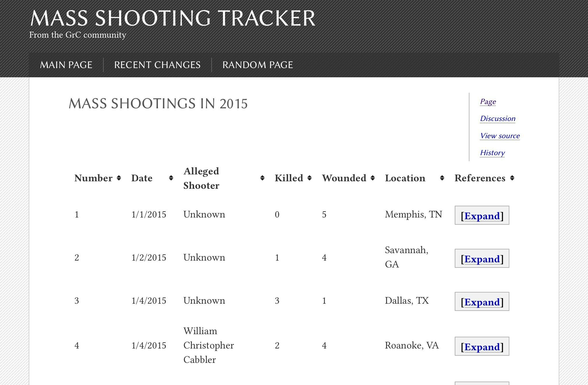Sort the table by the Location column arrow

[442, 178]
